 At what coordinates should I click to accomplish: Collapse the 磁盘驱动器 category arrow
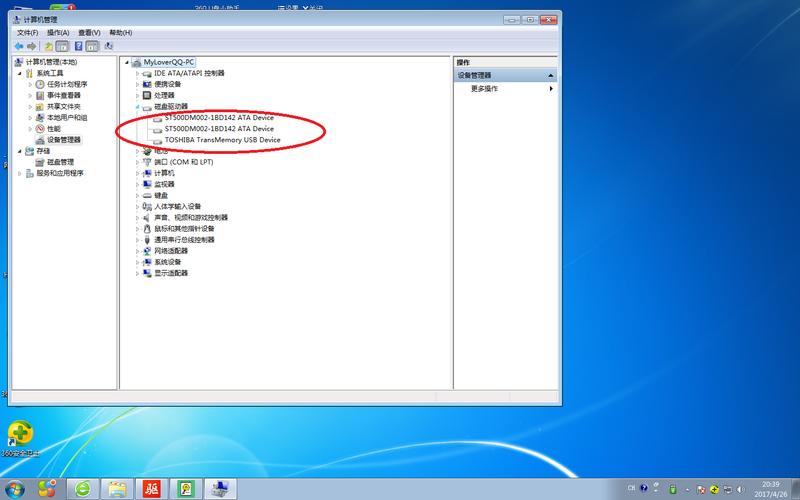tap(137, 107)
